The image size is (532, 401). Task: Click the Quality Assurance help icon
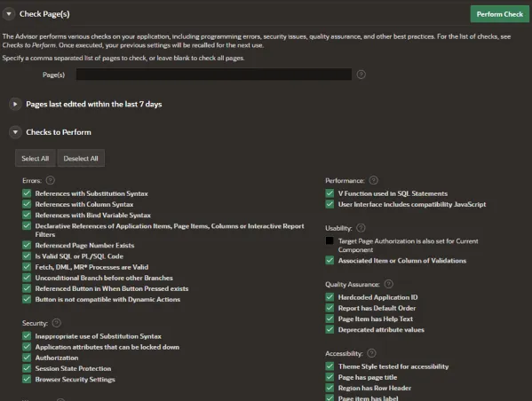tap(389, 284)
